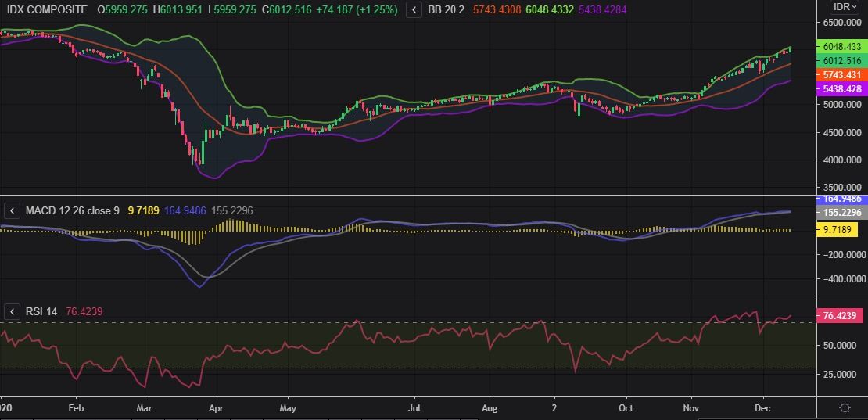Click the 4500.000 price axis tick
Image resolution: width=868 pixels, height=420 pixels.
pos(842,133)
